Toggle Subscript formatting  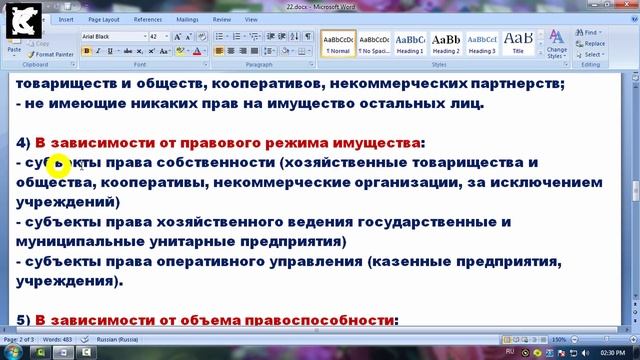coord(140,51)
